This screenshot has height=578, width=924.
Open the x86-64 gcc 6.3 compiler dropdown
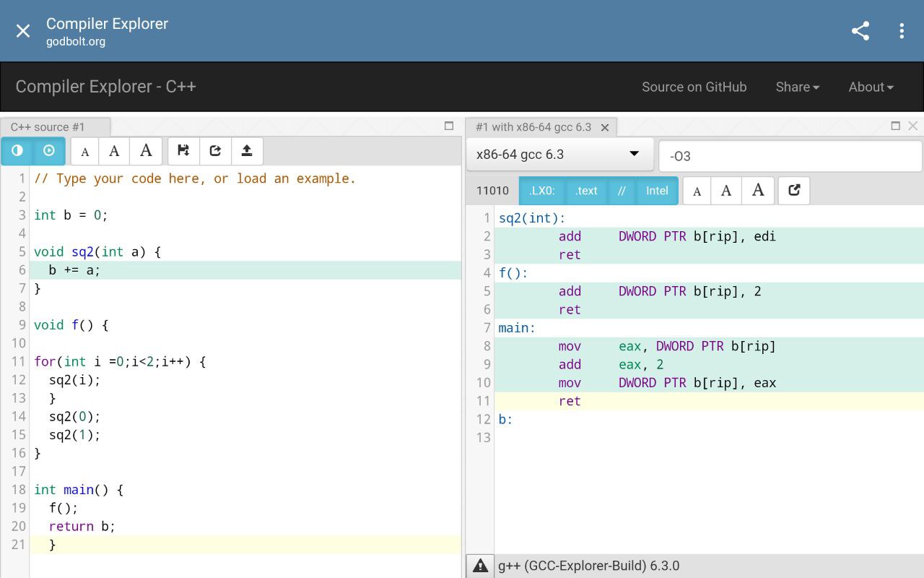pos(559,154)
